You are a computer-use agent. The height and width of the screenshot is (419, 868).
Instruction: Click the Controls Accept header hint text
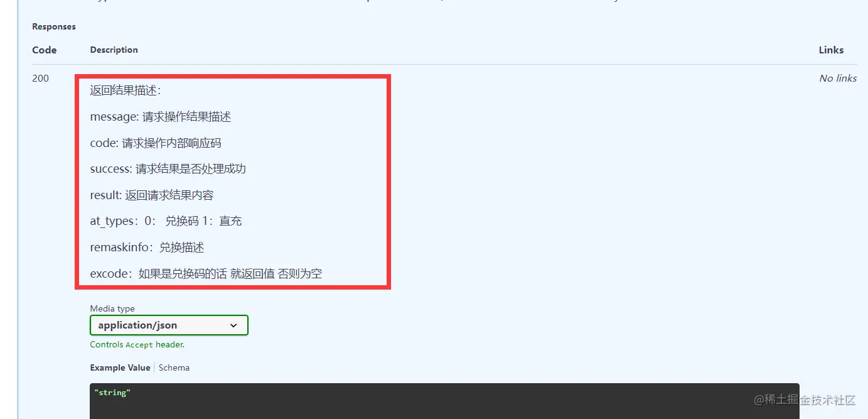[137, 344]
